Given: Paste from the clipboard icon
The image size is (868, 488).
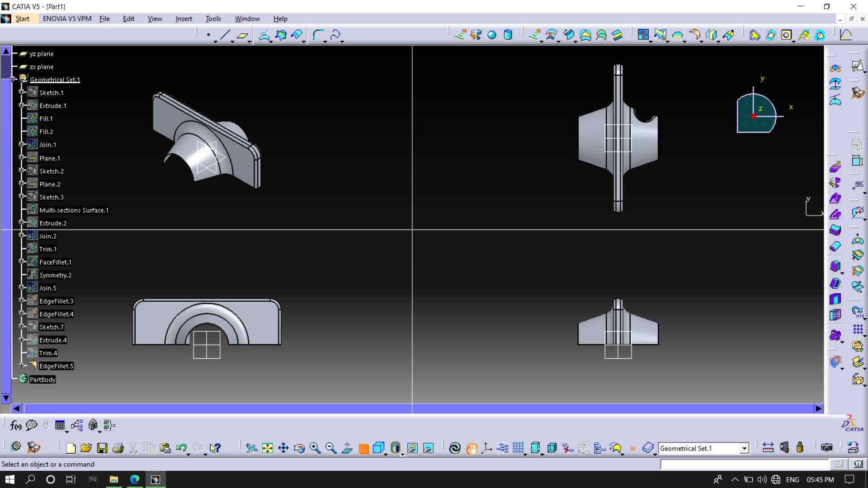Looking at the screenshot, I should coord(165,448).
